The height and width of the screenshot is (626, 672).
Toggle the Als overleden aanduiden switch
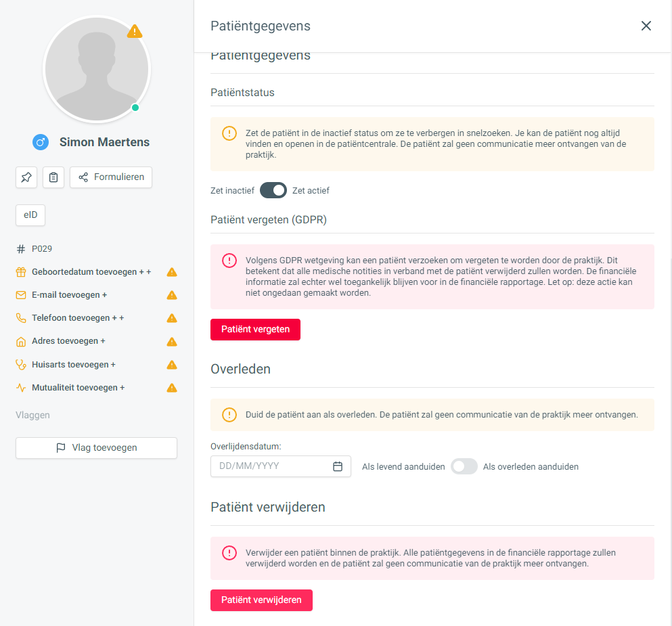pos(464,466)
